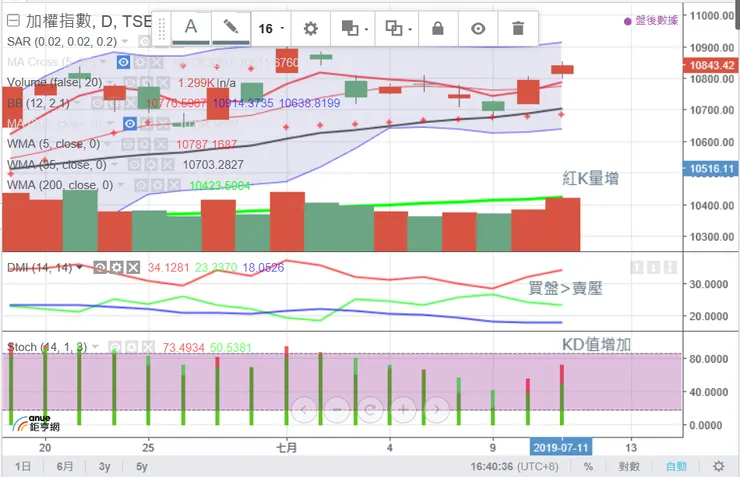Open text drawing settings gear in floating toolbar
The image size is (740, 477).
point(311,29)
